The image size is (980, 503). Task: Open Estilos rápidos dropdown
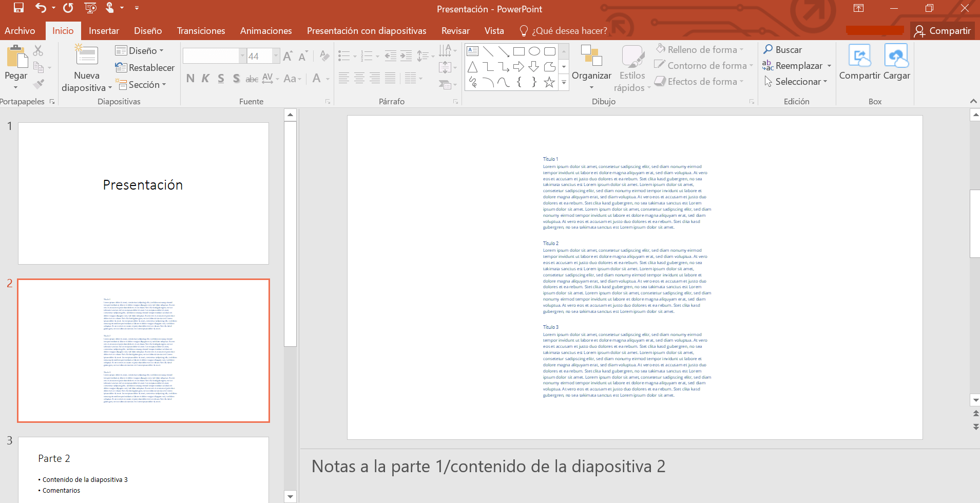(x=632, y=69)
